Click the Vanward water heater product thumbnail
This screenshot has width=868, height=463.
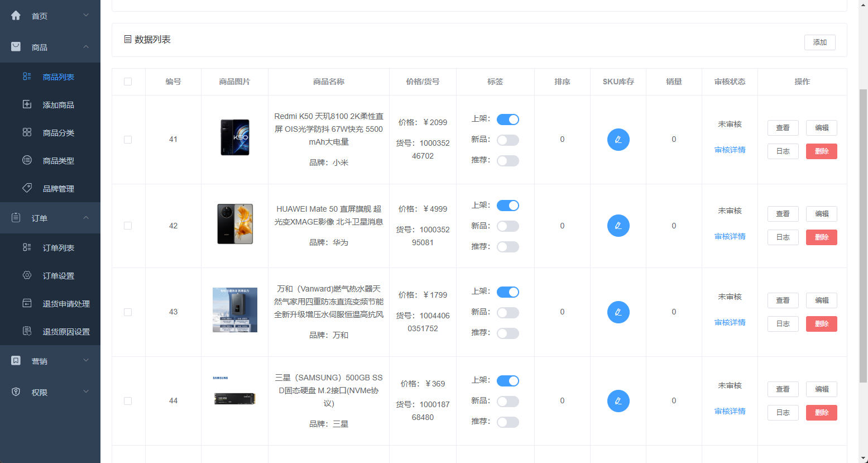(235, 310)
